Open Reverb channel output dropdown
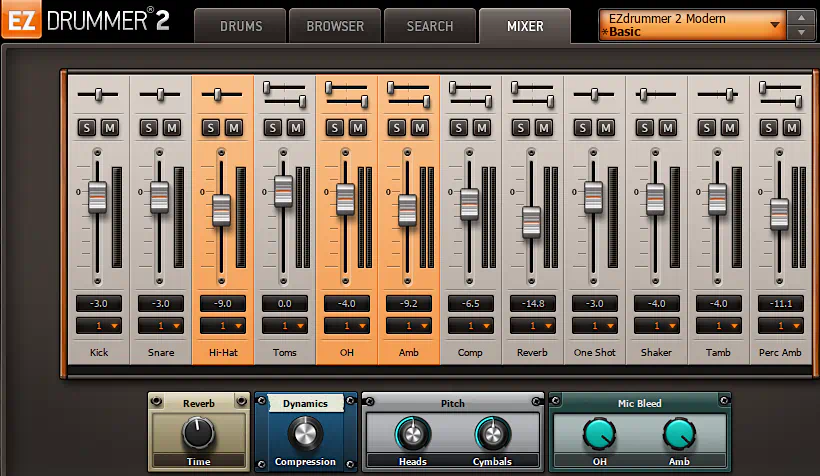 coord(533,326)
